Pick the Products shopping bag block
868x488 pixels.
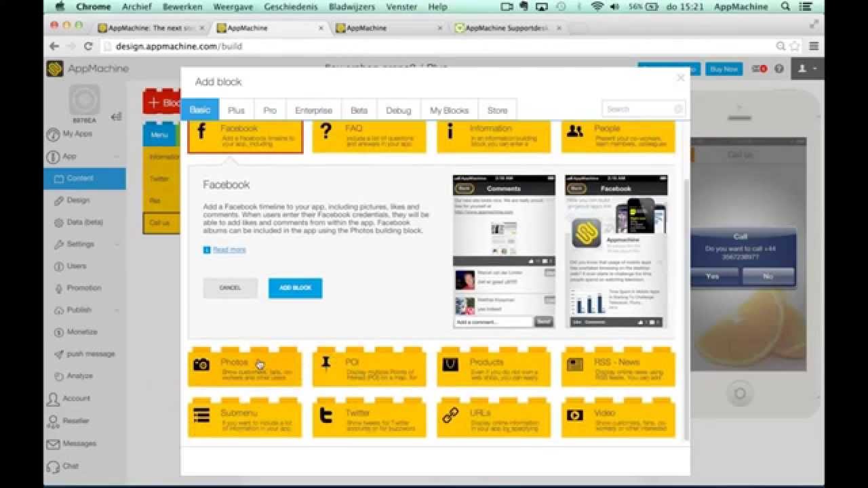(x=494, y=368)
